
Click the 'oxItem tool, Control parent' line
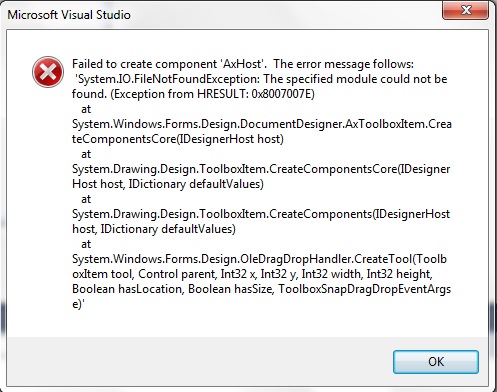[252, 274]
